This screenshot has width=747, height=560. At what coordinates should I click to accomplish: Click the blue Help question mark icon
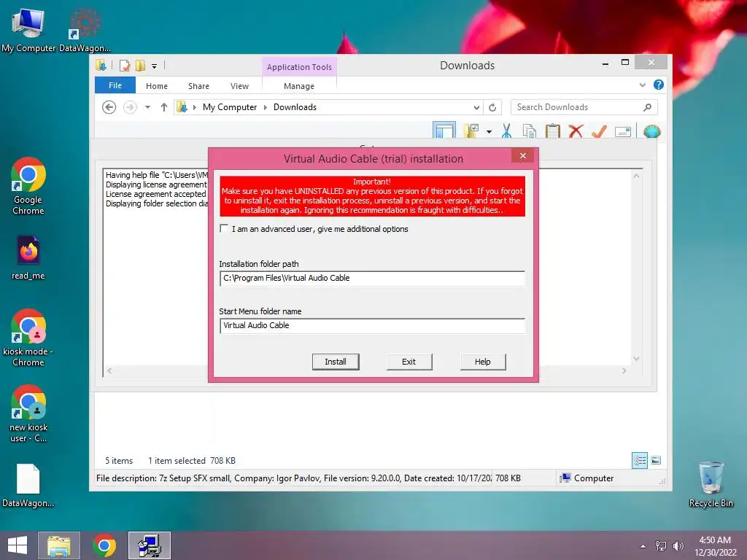[x=659, y=85]
